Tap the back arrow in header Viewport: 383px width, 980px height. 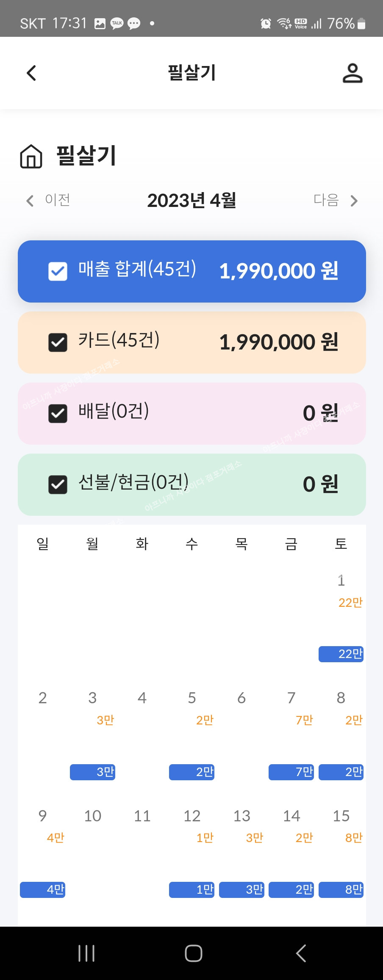click(31, 73)
